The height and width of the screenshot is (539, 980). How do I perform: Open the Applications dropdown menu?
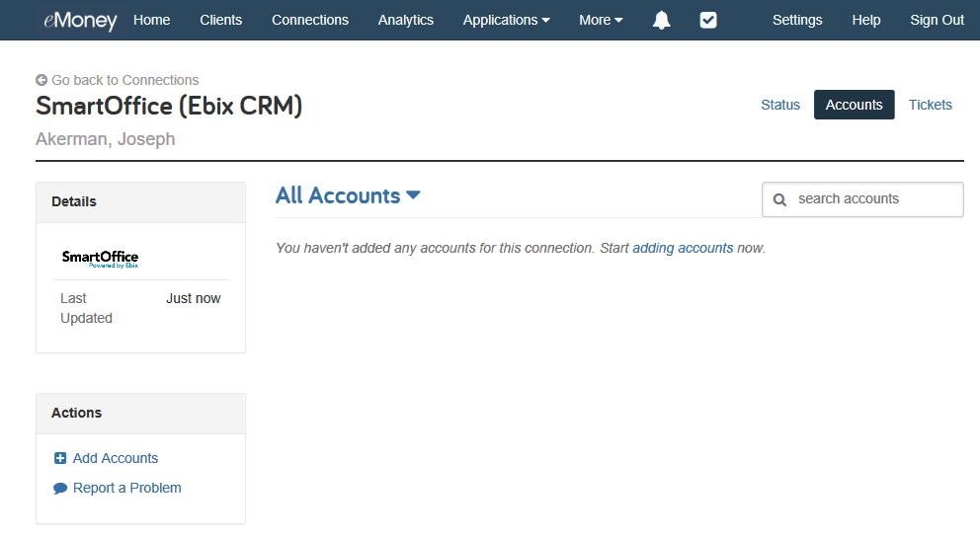click(x=506, y=20)
